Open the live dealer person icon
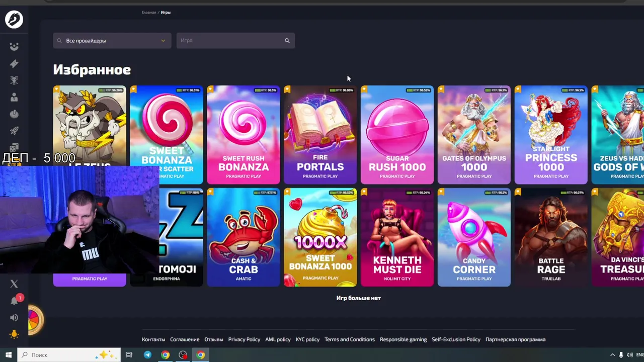This screenshot has width=644, height=362. tap(14, 97)
